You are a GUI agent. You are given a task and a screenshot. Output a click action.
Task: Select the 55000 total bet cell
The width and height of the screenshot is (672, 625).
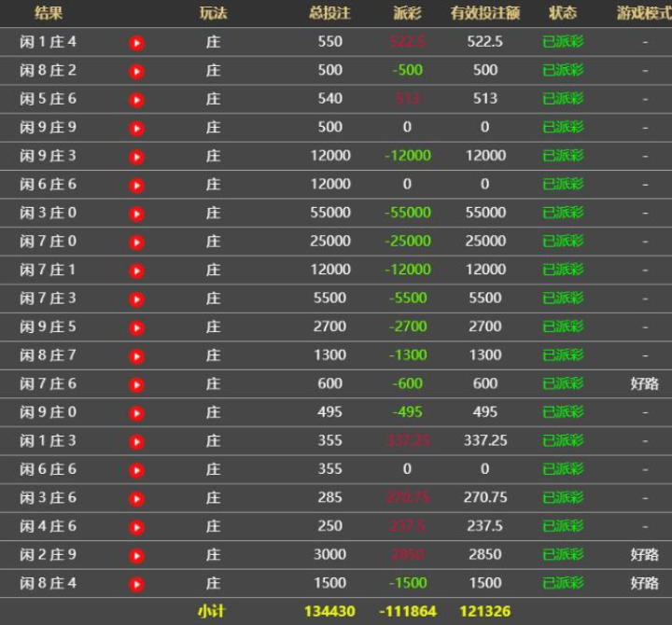point(329,213)
